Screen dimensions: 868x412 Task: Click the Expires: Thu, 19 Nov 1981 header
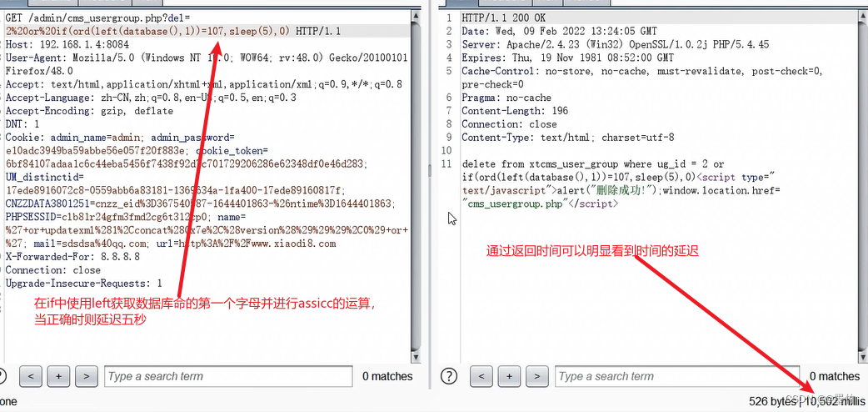click(x=568, y=58)
